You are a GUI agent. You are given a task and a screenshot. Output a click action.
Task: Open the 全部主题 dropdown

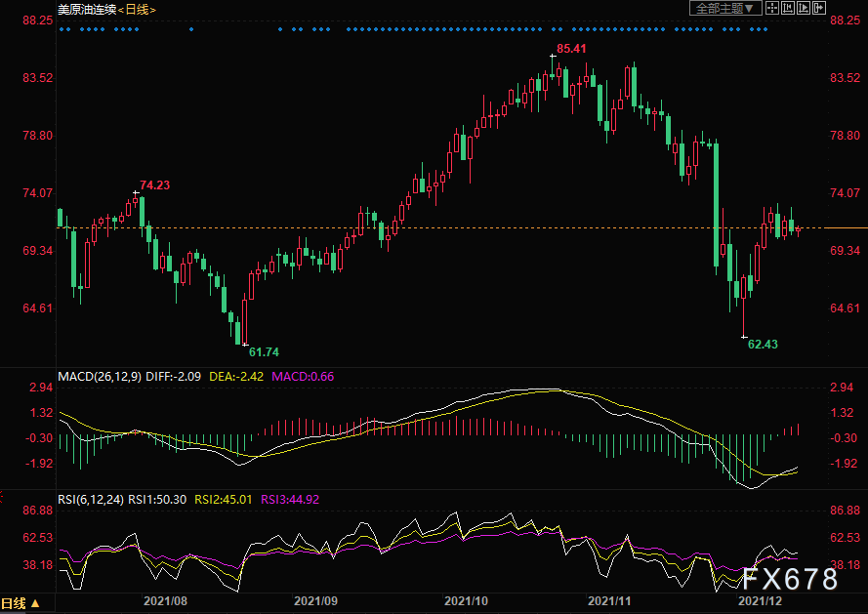[725, 8]
